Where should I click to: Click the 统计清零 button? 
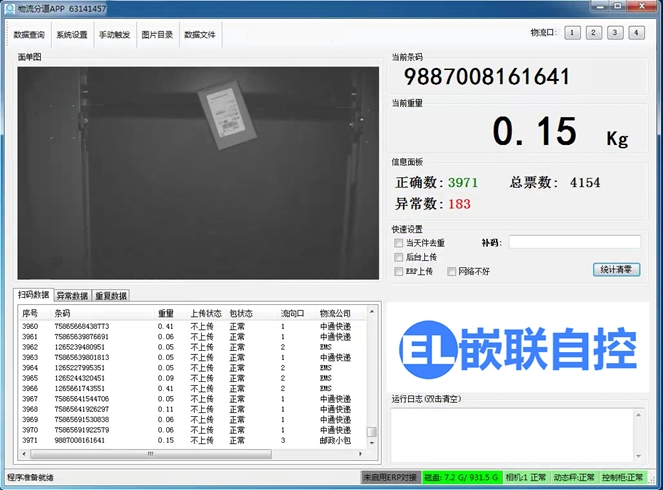point(616,269)
